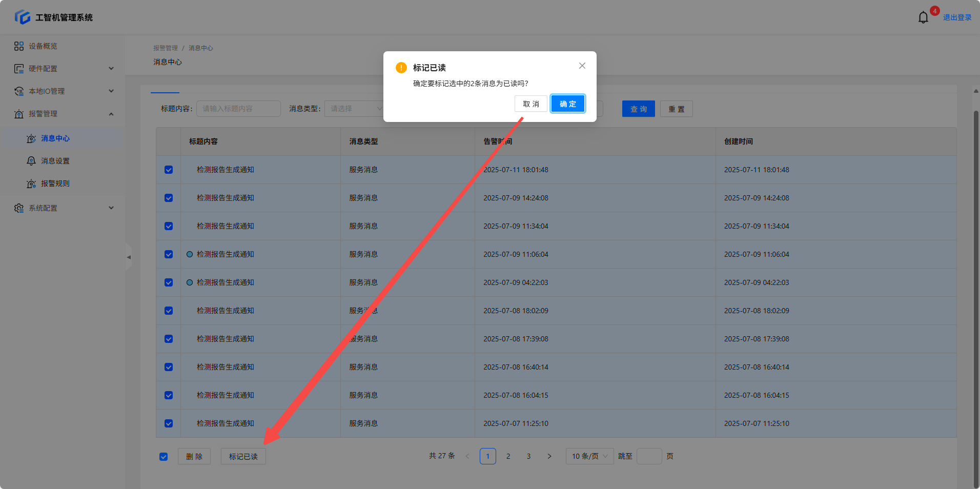Click the 报警规则 icon in sidebar

click(31, 184)
